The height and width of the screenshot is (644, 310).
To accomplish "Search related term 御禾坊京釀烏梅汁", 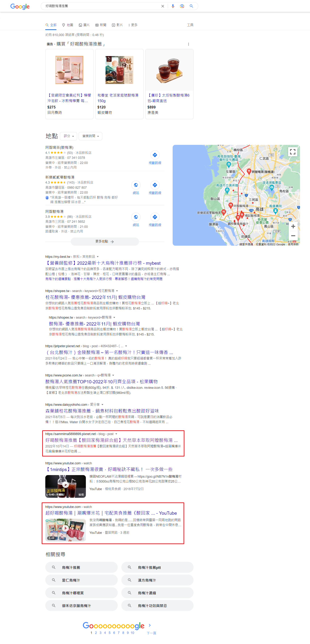I will [82, 605].
